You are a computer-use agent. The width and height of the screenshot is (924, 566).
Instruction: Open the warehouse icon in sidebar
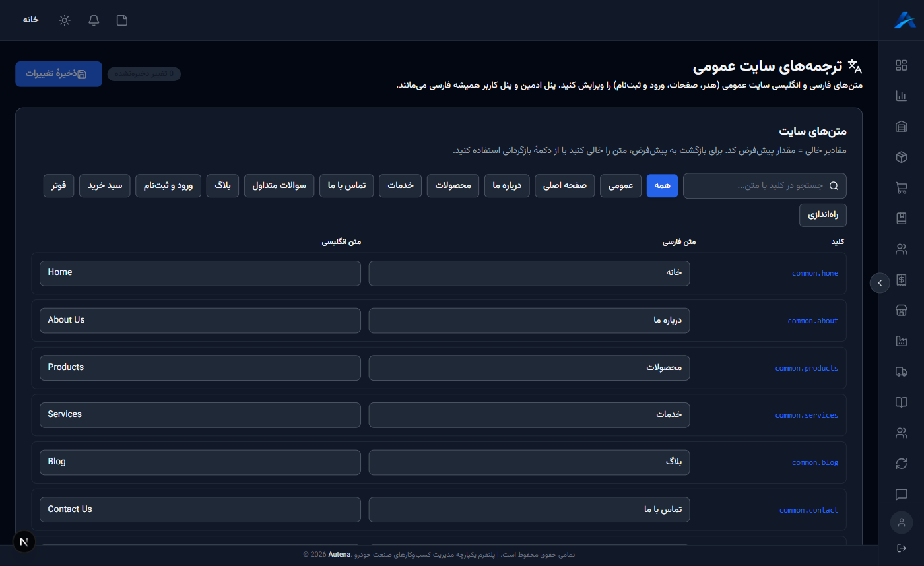tap(901, 127)
